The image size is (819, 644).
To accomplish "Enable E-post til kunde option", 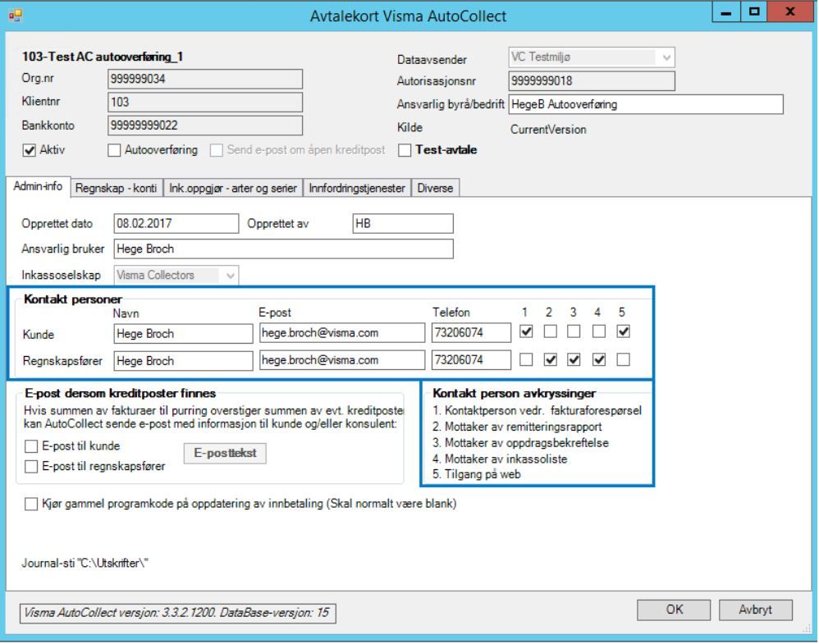I will click(x=32, y=447).
